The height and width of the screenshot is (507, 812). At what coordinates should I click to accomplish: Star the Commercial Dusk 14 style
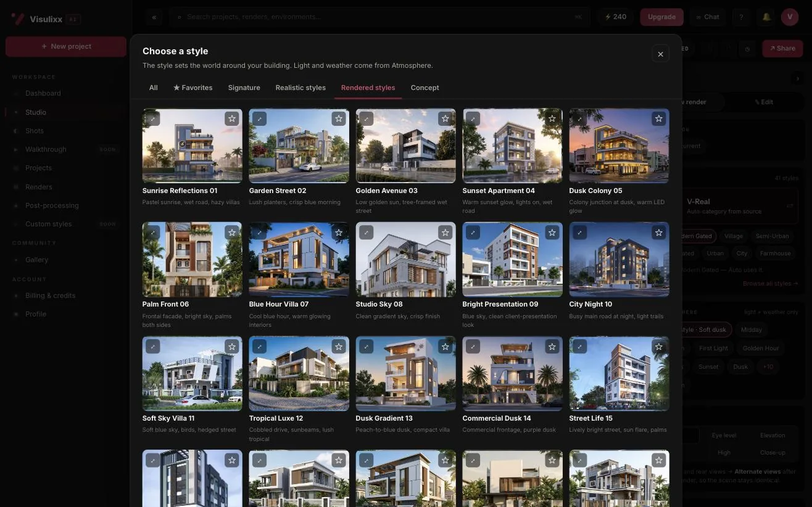tap(552, 347)
